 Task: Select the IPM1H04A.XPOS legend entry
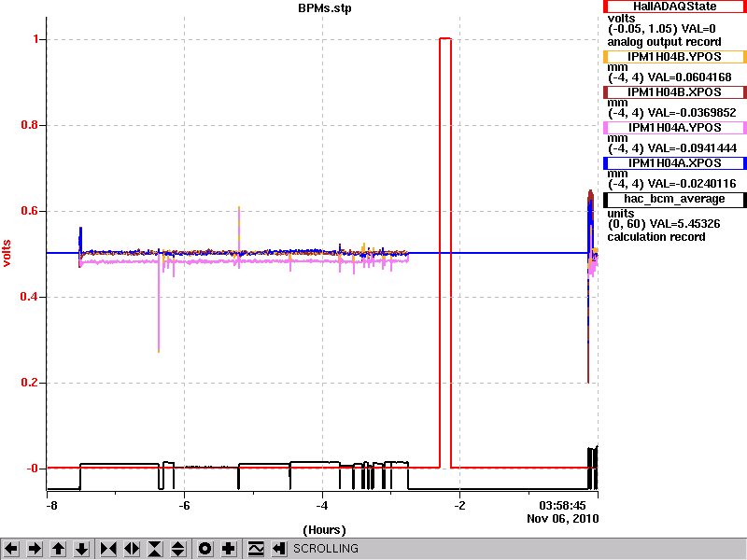(x=674, y=162)
